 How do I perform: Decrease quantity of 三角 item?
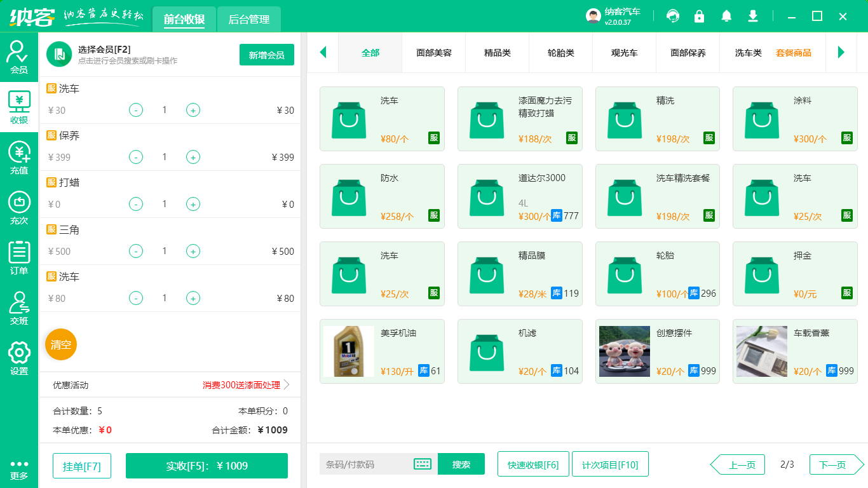tap(136, 251)
